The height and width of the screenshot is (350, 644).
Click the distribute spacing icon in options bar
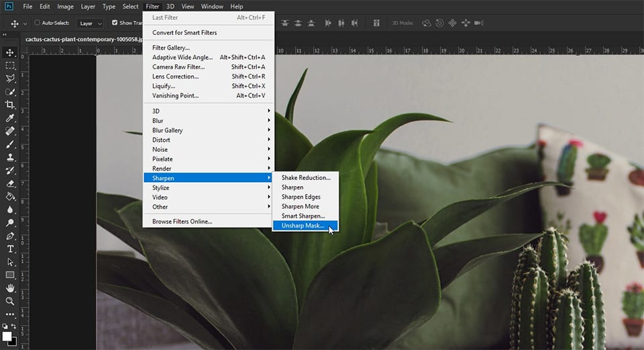[376, 23]
